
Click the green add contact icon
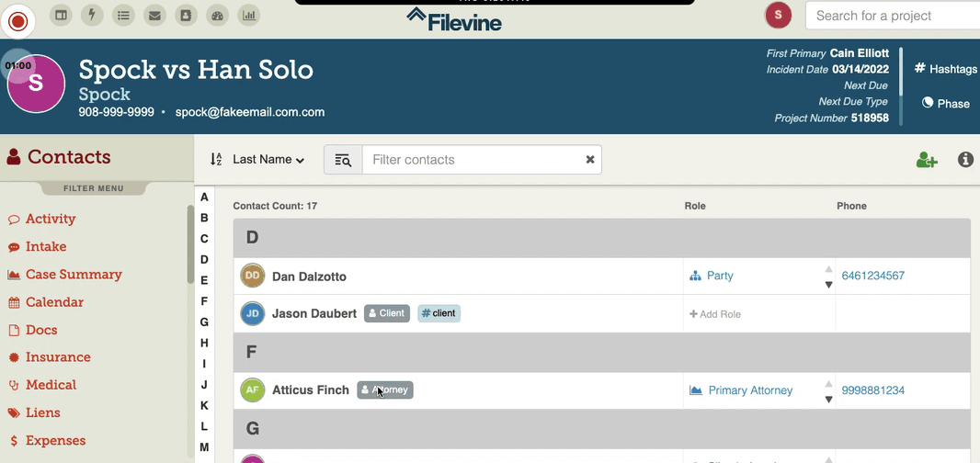pyautogui.click(x=927, y=160)
